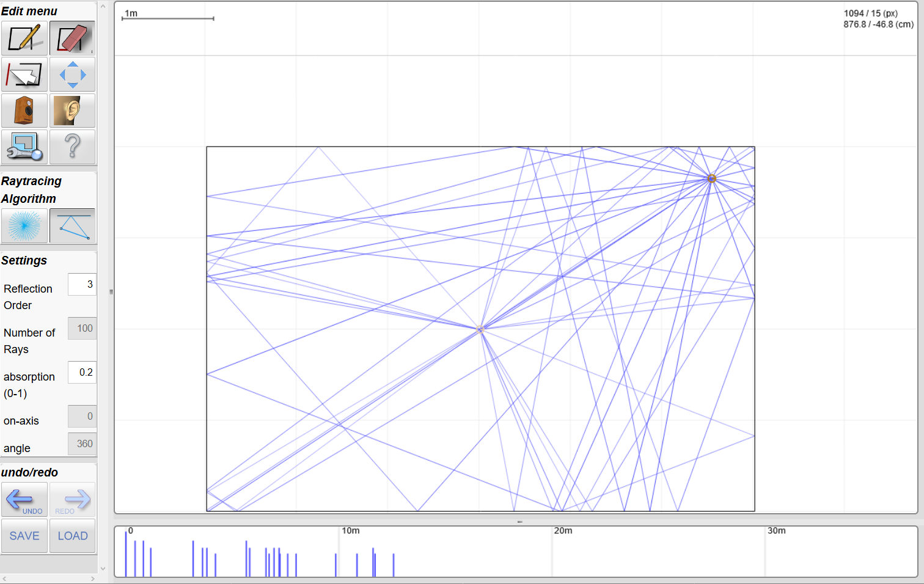Choose the arrow select tool
Viewport: 924px width, 584px height.
coord(24,75)
